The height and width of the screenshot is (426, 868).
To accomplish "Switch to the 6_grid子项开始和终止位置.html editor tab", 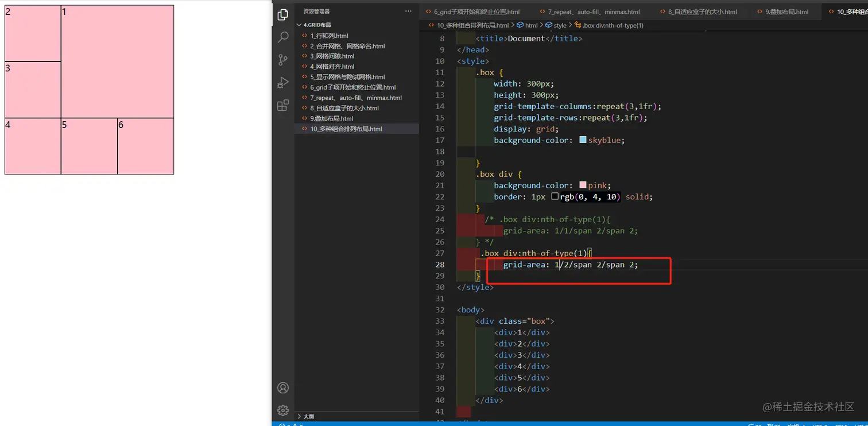I will coord(476,11).
